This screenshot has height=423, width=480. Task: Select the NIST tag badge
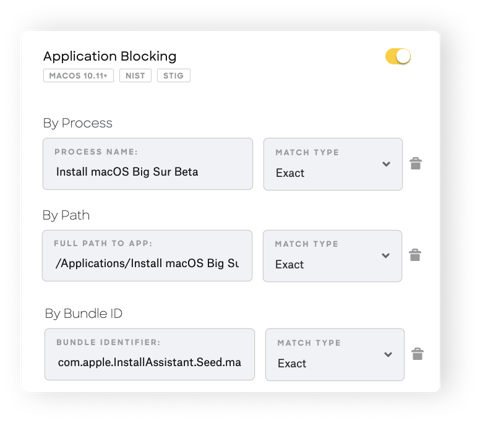(x=135, y=76)
